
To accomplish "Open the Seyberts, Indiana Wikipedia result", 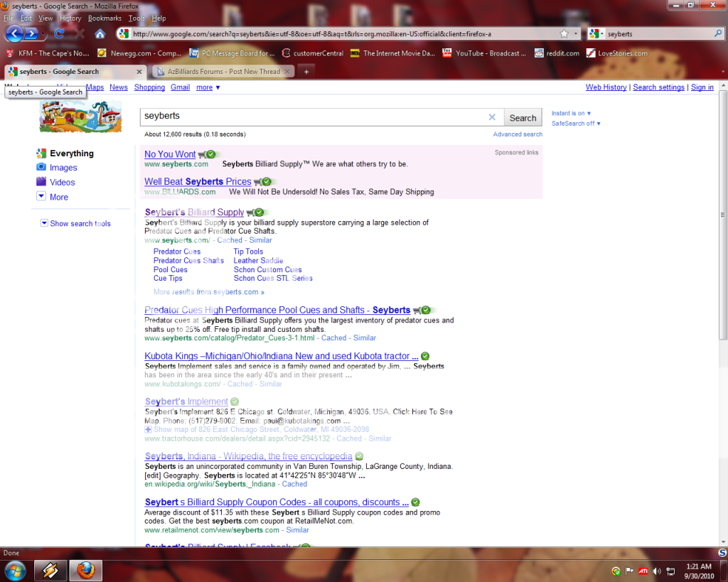I will click(x=248, y=456).
